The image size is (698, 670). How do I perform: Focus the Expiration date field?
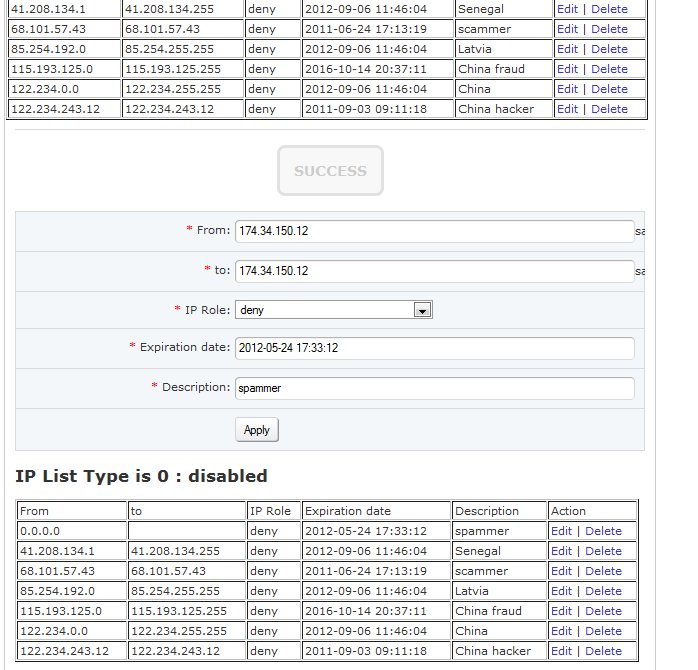[434, 348]
